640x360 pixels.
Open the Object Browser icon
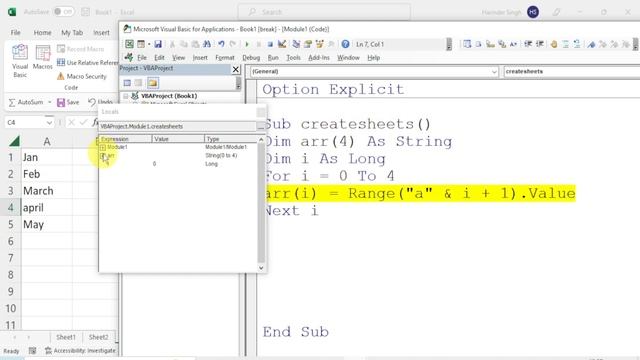(x=320, y=44)
